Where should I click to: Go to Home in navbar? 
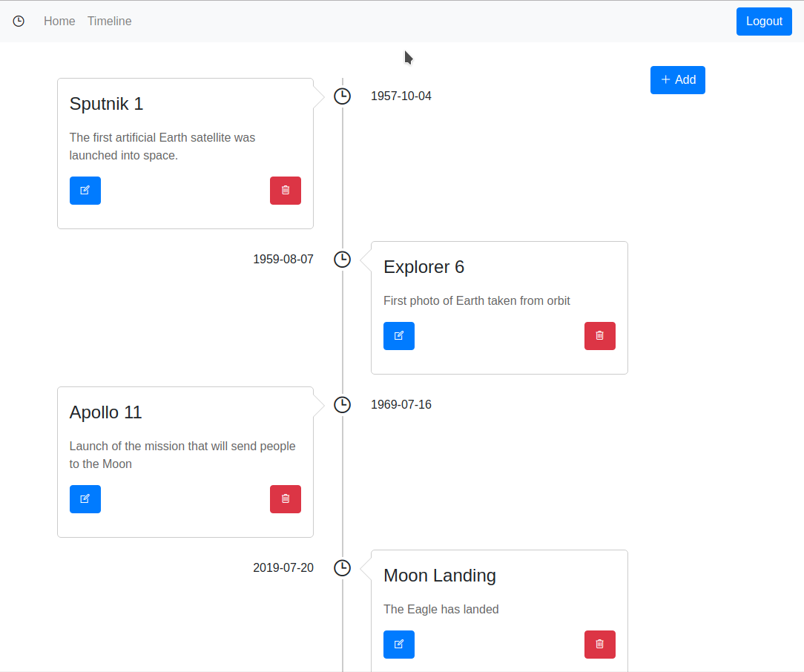coord(59,22)
